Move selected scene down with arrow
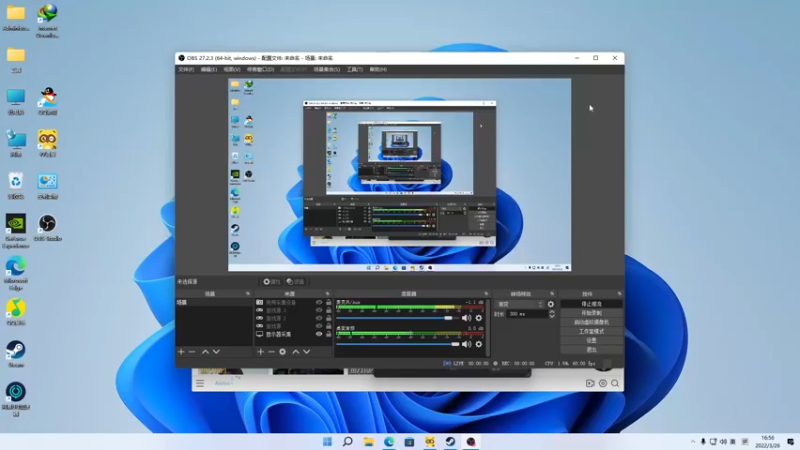 point(216,351)
